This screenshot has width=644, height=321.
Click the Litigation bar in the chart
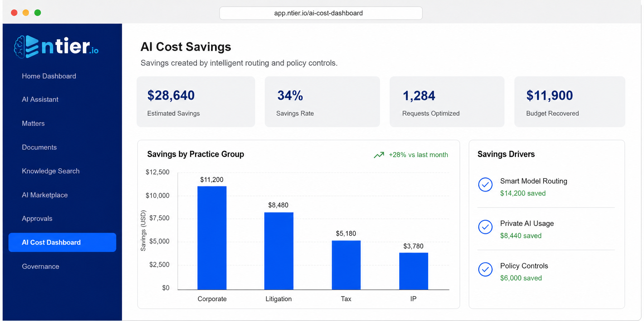tap(278, 251)
